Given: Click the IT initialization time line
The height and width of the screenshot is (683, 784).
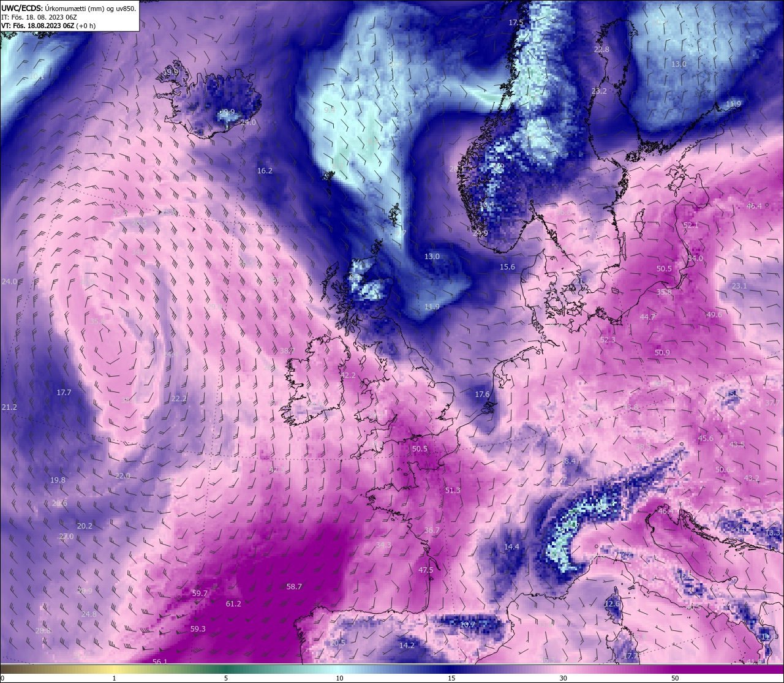Looking at the screenshot, I should (x=39, y=17).
